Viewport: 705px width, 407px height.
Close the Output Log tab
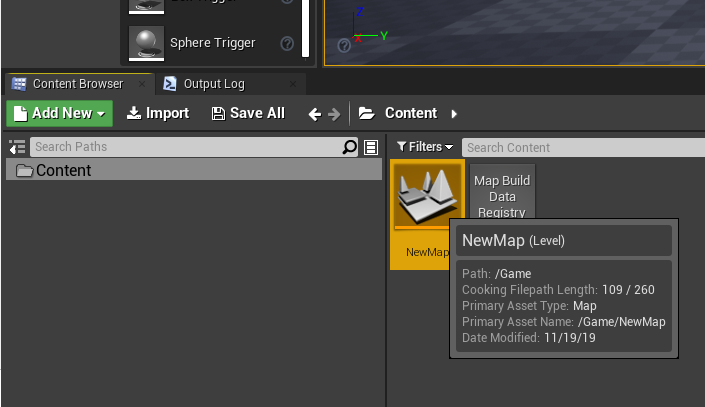coord(293,84)
